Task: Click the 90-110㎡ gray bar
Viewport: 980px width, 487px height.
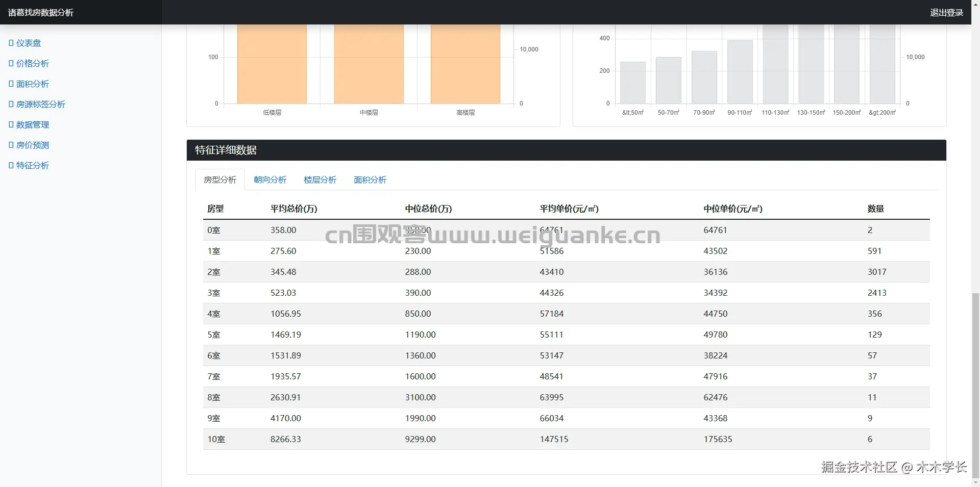Action: tap(740, 72)
